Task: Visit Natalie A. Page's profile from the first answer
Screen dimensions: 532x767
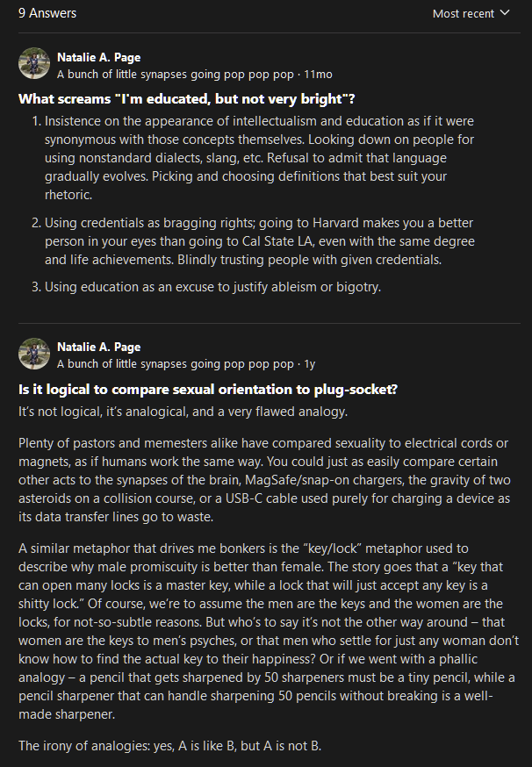Action: click(x=98, y=56)
